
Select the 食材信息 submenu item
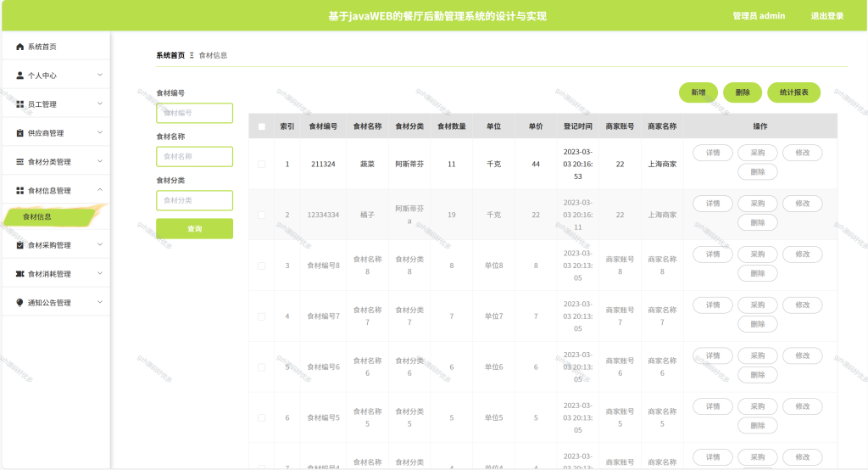coord(37,216)
